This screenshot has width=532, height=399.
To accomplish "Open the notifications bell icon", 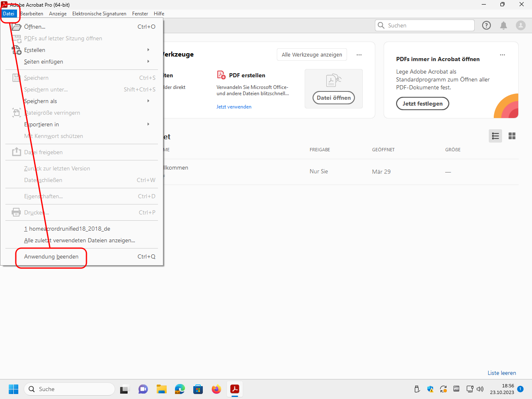I will [503, 25].
